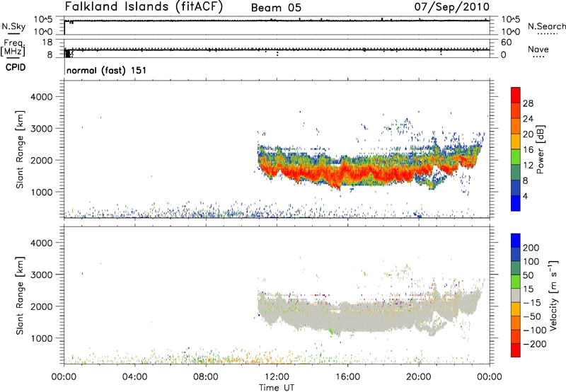Click the 'N.Search' legend label
Viewport: 566px width, 392px height.
[546, 26]
